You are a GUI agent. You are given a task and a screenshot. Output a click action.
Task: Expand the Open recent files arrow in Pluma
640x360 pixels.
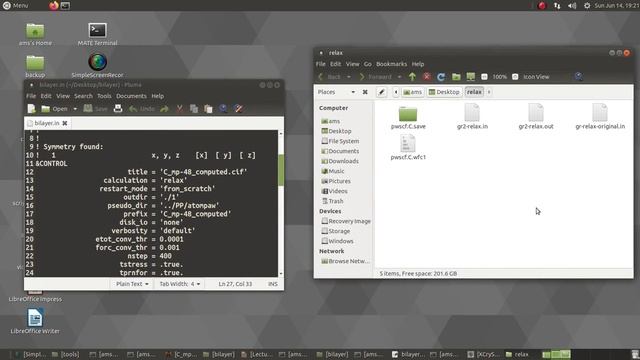[x=75, y=109]
